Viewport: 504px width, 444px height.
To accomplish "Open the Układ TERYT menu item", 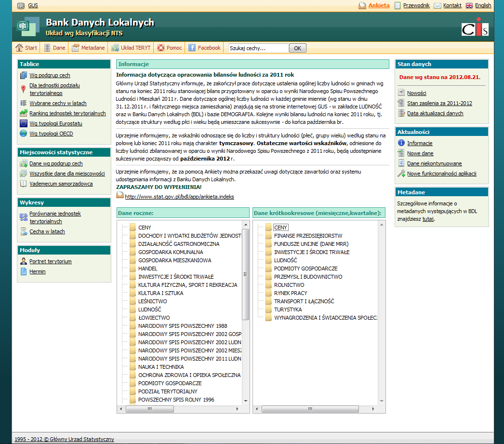I will pyautogui.click(x=136, y=48).
